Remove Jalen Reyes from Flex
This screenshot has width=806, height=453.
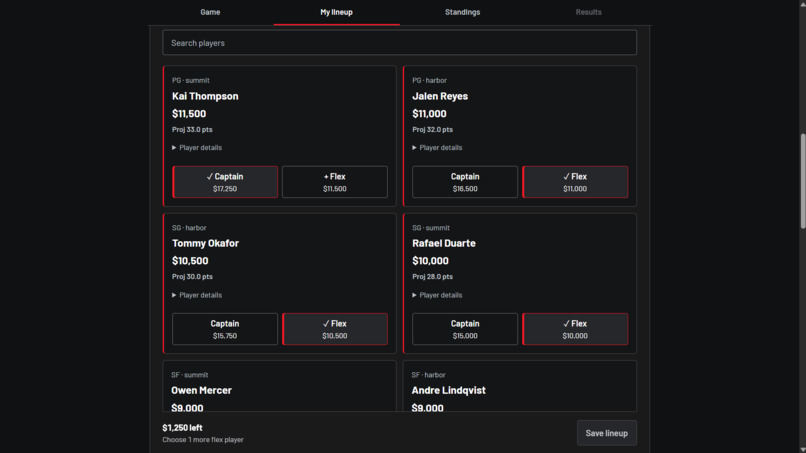coord(575,182)
